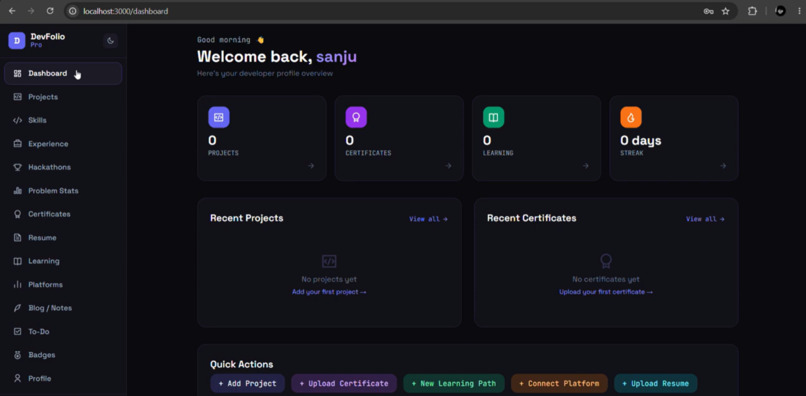Click View all for Recent Certificates
806x396 pixels.
pos(705,219)
